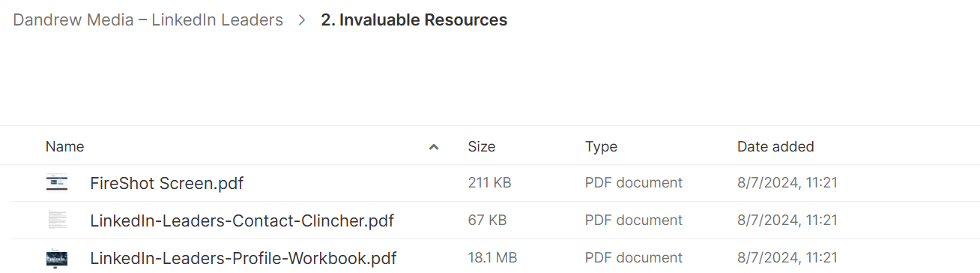Sort files by the Type column

pyautogui.click(x=601, y=146)
